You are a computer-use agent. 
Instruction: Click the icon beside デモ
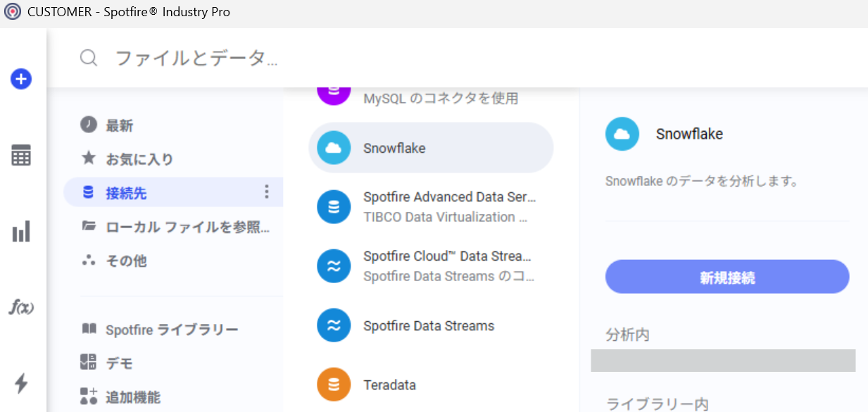[x=88, y=362]
